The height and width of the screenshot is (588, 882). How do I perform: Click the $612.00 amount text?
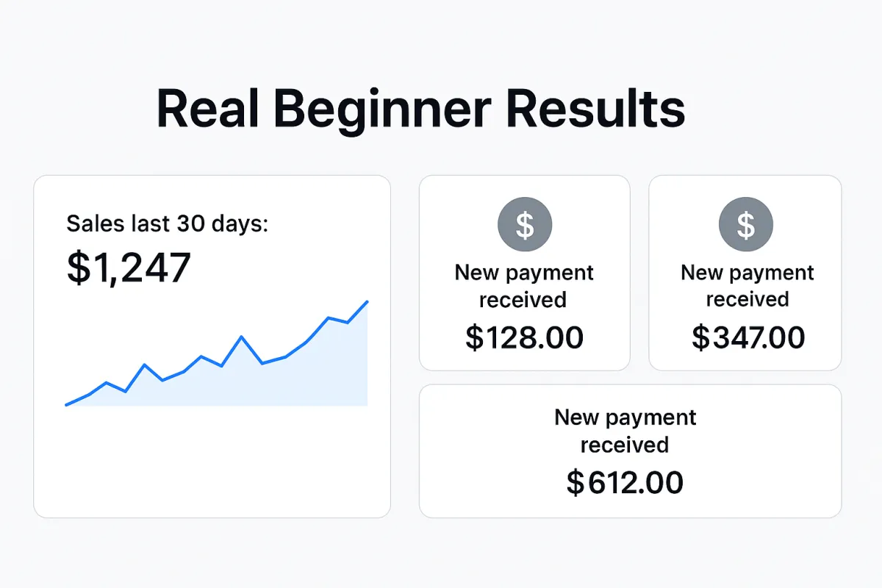(x=625, y=482)
